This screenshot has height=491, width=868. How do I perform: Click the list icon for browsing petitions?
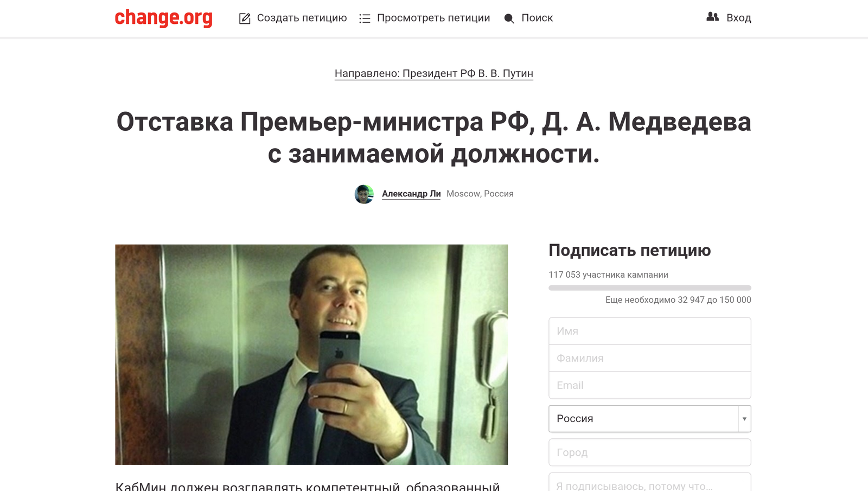point(365,18)
